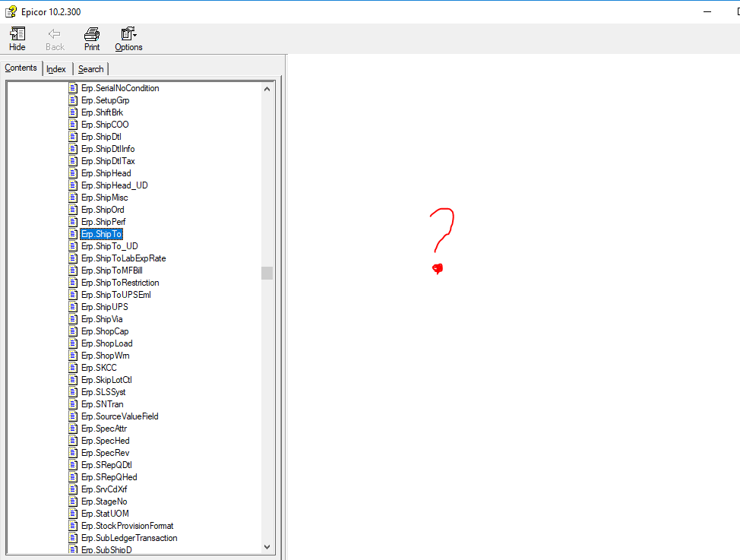Click page icon beside Erp.ShipMisc

click(x=73, y=198)
